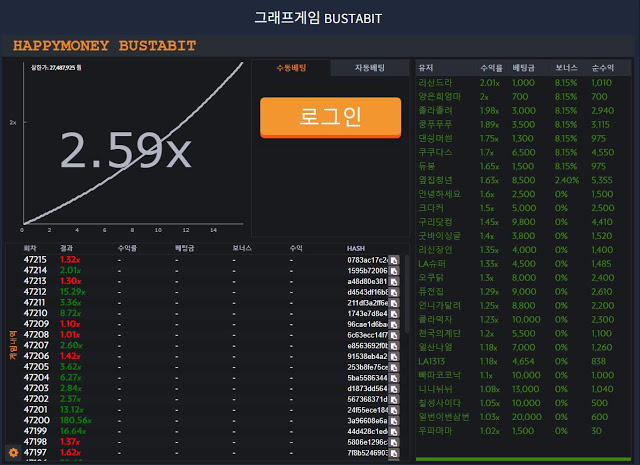Copy hash for round 47215

394,260
